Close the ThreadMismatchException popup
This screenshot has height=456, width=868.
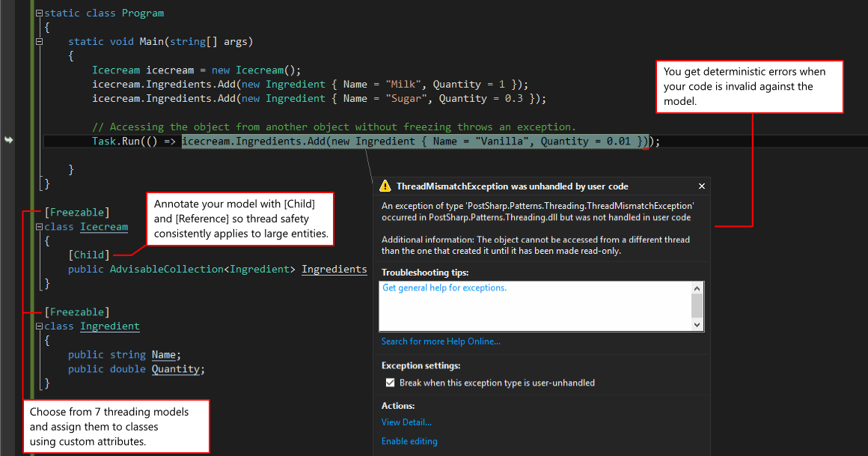pos(701,186)
